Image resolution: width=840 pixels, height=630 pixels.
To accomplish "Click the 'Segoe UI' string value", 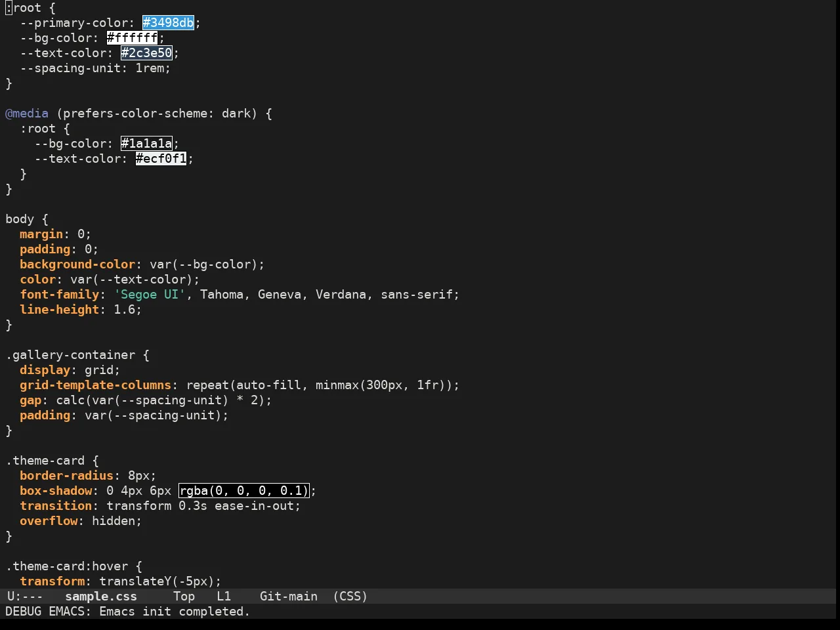I will [150, 295].
